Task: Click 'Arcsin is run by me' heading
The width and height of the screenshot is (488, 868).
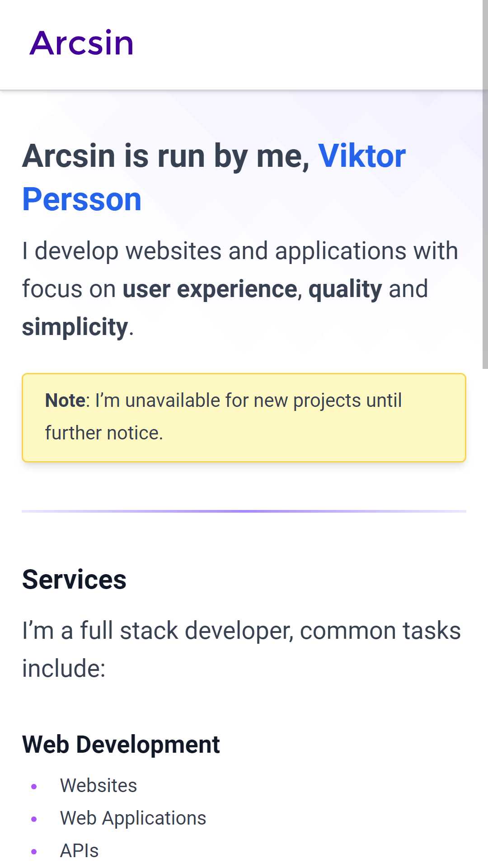Action: point(166,156)
